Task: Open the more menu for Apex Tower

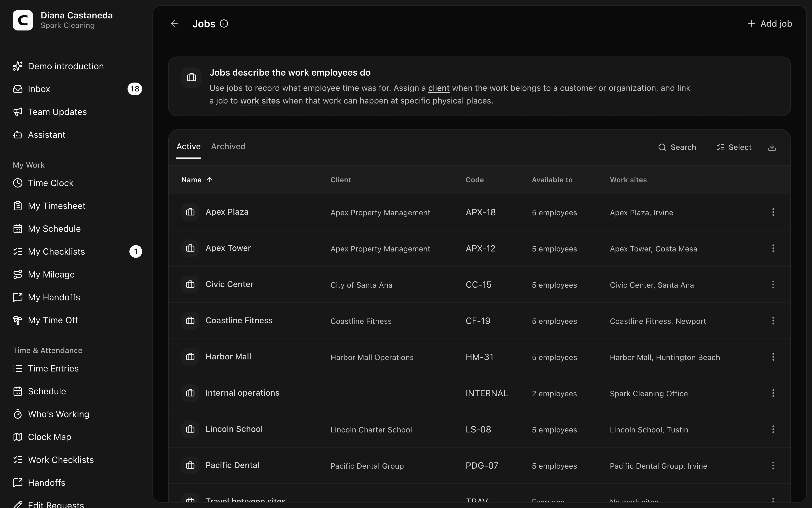Action: [x=773, y=248]
